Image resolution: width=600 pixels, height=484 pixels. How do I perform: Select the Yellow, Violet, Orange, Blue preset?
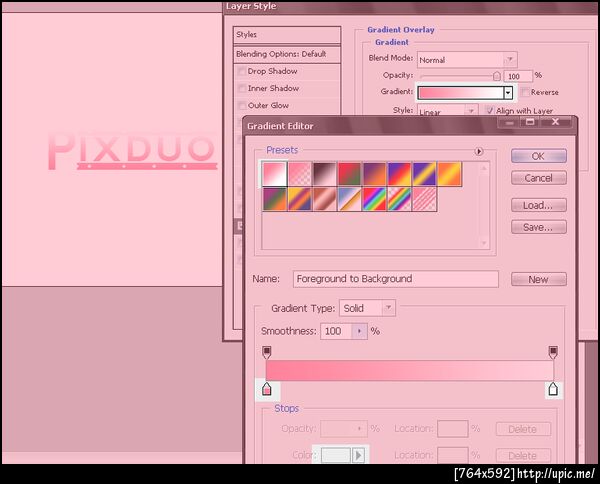coord(300,199)
